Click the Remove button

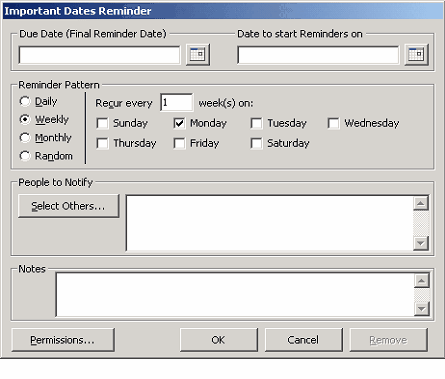pos(388,340)
